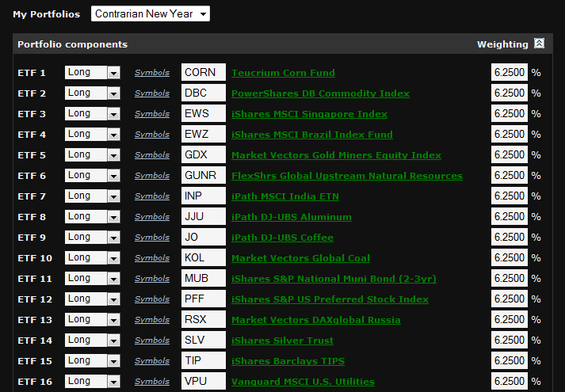Change position type for ETF 5
Image resolution: width=565 pixels, height=392 pixels.
point(92,154)
